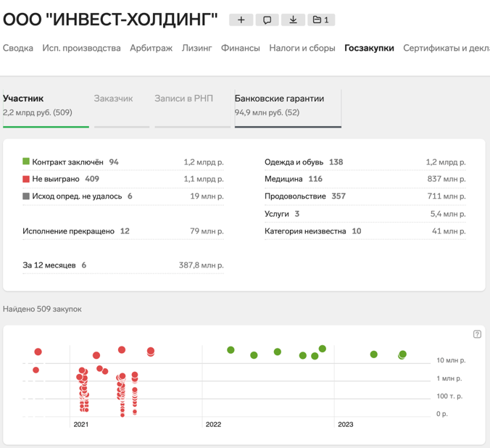Filter category Медицина 116

point(365,179)
